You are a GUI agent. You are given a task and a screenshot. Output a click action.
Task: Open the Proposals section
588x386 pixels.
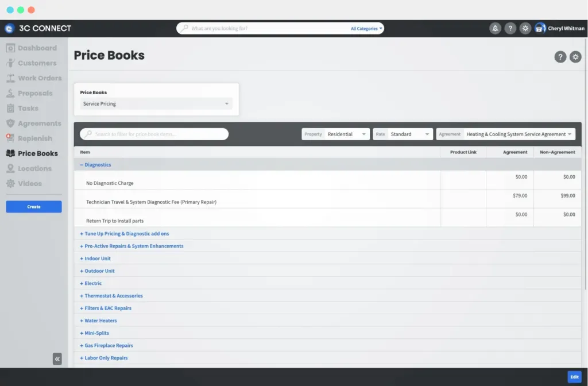tap(34, 93)
